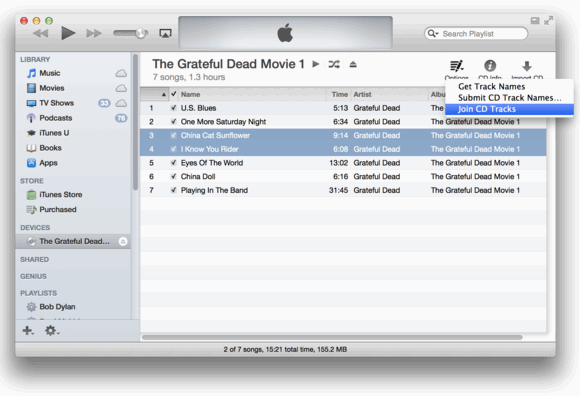Open iTunes Store in the sidebar
The width and height of the screenshot is (580, 396).
tap(61, 194)
